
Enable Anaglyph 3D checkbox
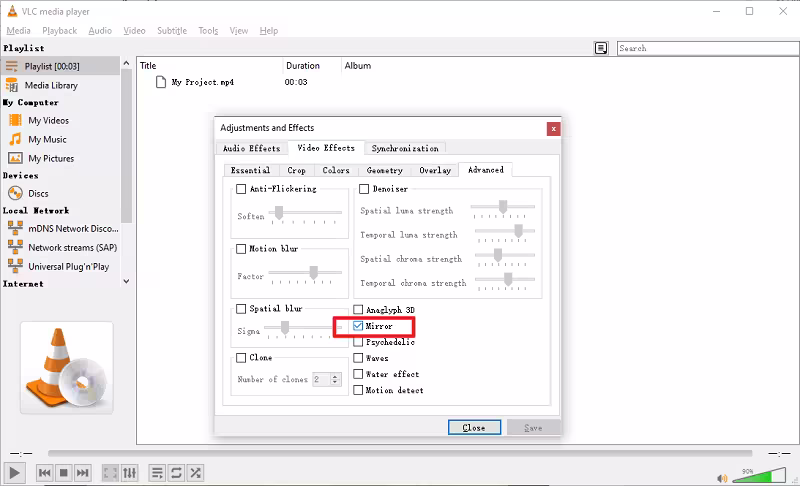[358, 310]
